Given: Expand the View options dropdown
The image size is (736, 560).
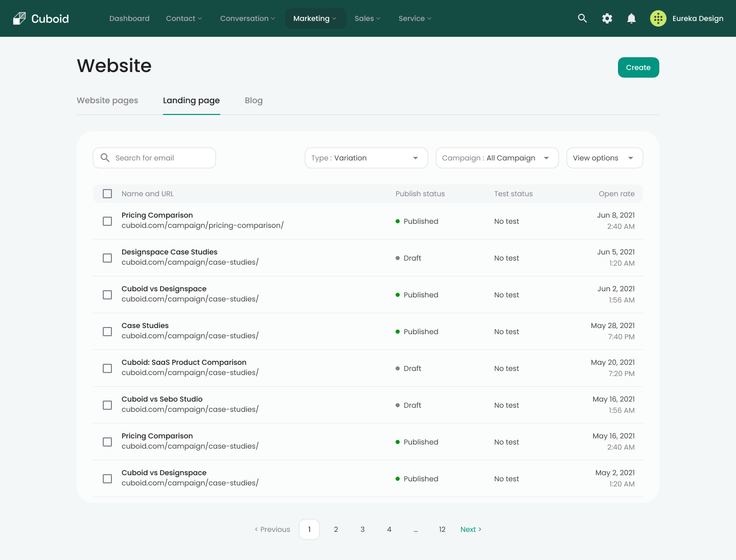Looking at the screenshot, I should [605, 158].
